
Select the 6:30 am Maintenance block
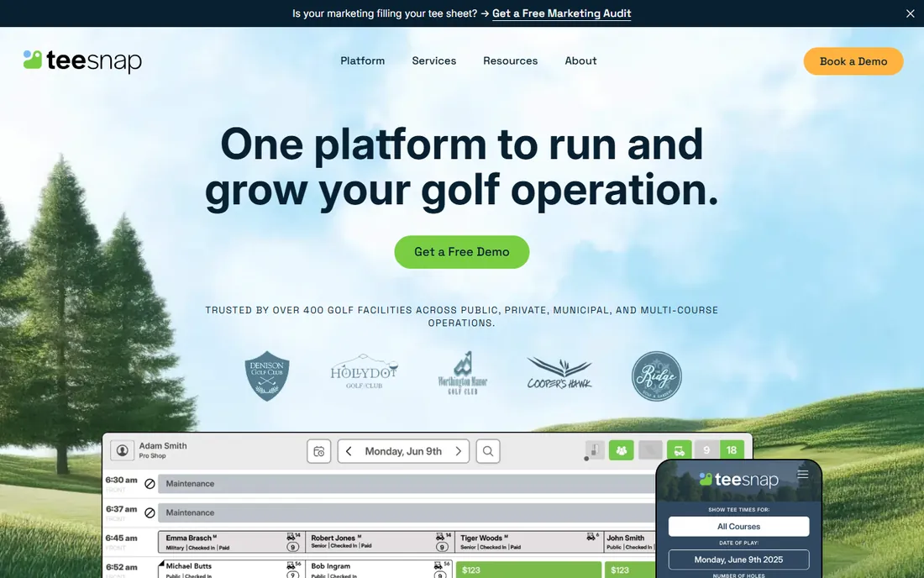click(x=407, y=484)
